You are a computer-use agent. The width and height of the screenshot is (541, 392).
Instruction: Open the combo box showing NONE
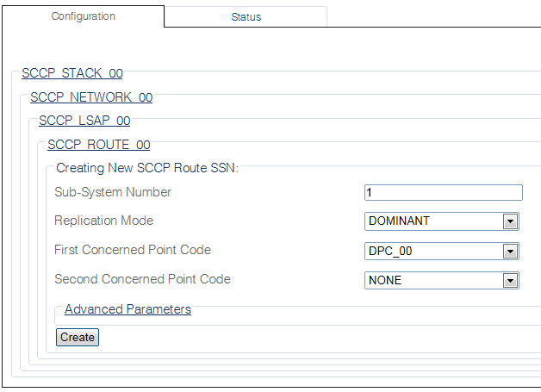[442, 280]
